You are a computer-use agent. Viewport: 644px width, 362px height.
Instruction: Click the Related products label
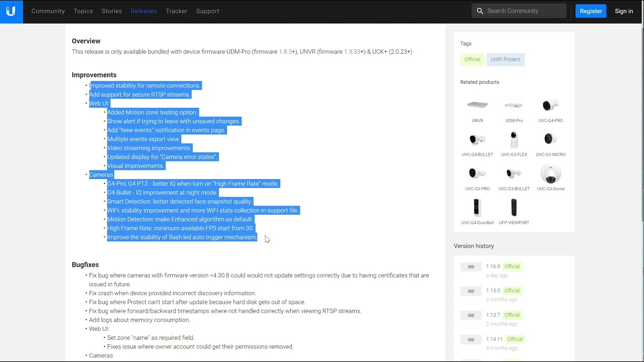pos(479,82)
